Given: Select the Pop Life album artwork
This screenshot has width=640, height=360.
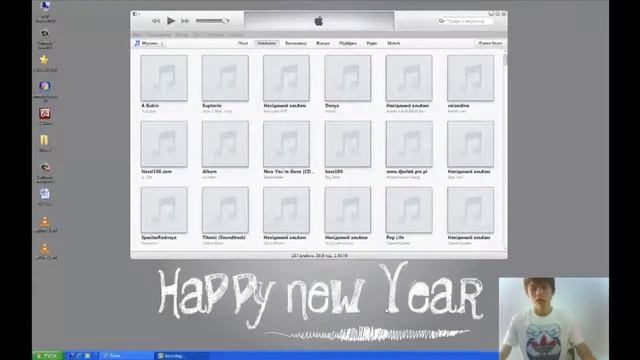Looking at the screenshot, I should (409, 210).
